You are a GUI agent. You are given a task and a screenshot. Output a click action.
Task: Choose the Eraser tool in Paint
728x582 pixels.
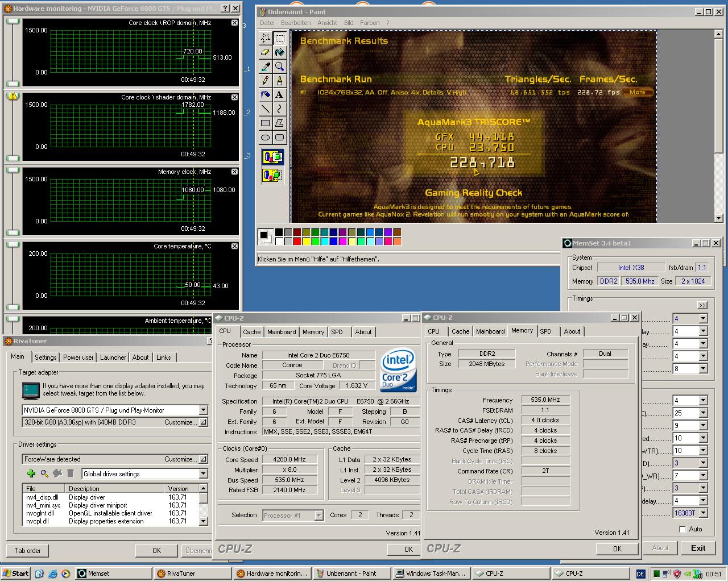(x=266, y=52)
